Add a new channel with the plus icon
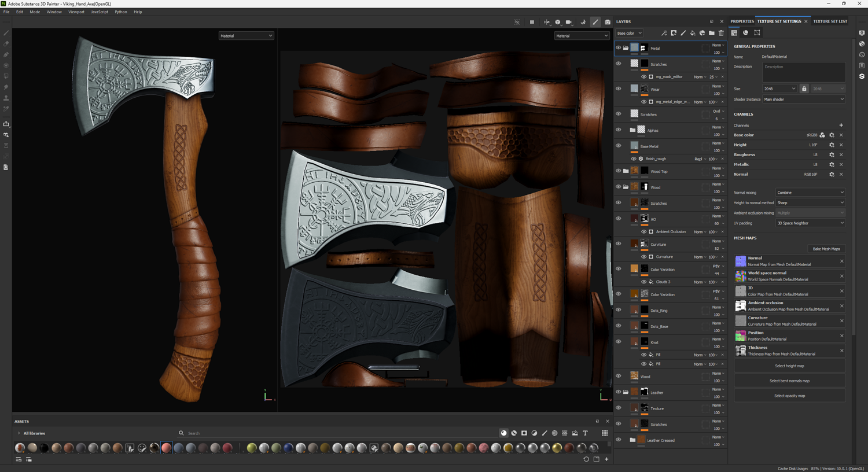868x472 pixels. tap(841, 125)
